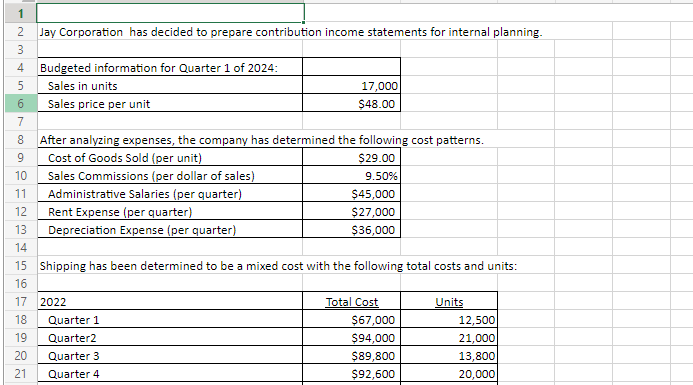Select the 12,500 units cell

click(449, 320)
